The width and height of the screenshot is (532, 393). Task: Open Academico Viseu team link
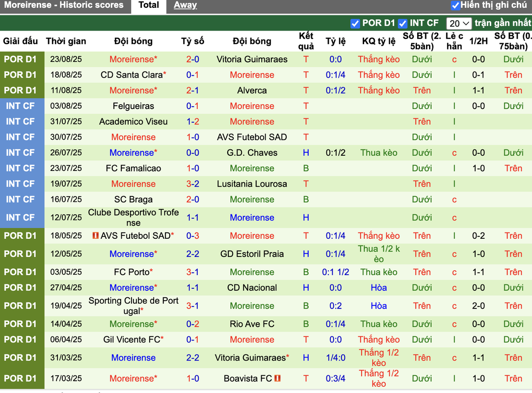(x=133, y=122)
